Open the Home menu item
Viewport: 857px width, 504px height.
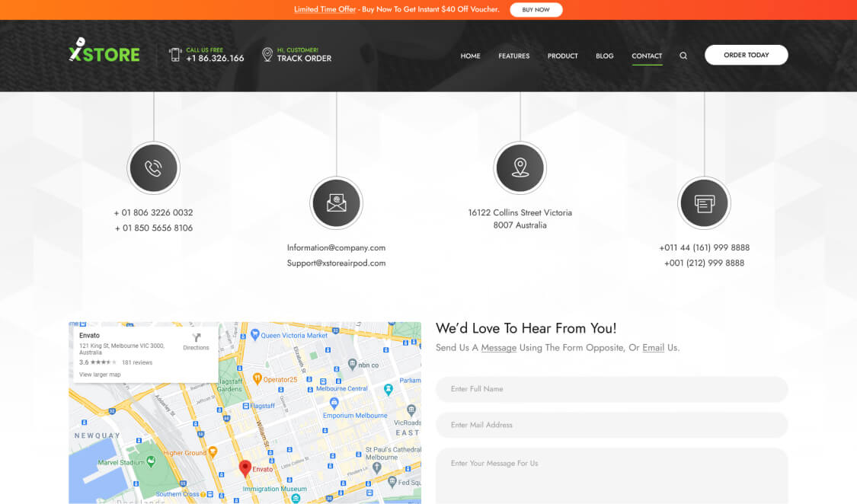pyautogui.click(x=470, y=56)
